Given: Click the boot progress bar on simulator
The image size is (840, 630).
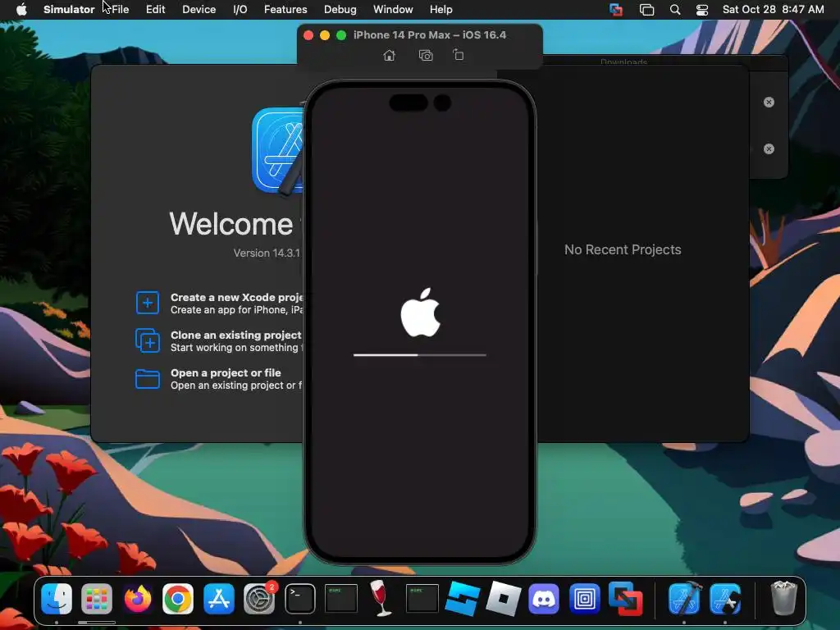Looking at the screenshot, I should pos(419,354).
